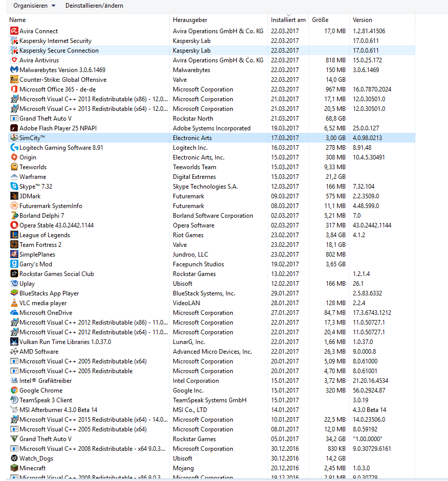Click the Uplay icon
Viewport: 448px width, 481px height.
tap(14, 284)
